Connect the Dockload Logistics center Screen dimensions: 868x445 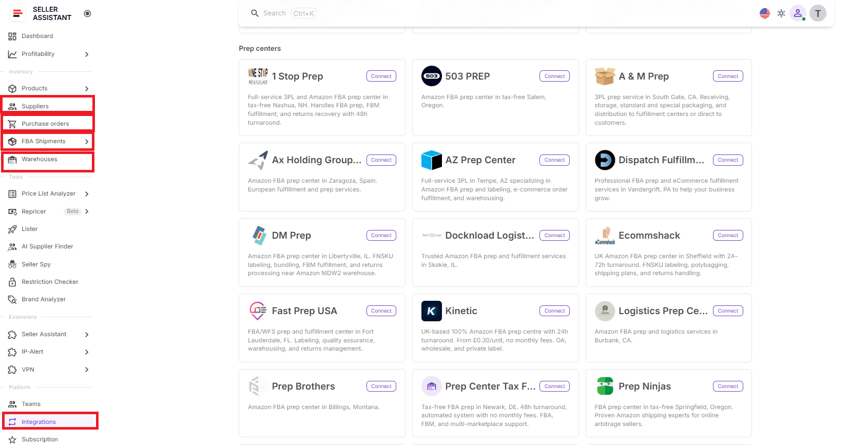(x=555, y=236)
